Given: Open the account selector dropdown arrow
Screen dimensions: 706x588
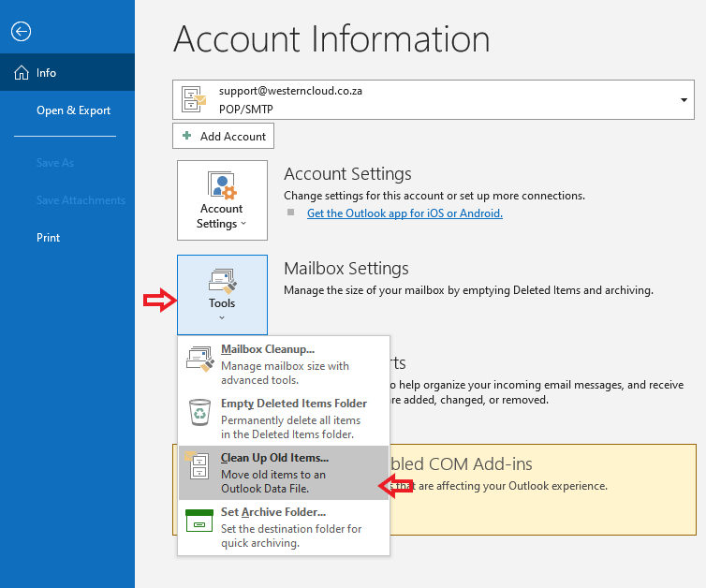Looking at the screenshot, I should [684, 100].
